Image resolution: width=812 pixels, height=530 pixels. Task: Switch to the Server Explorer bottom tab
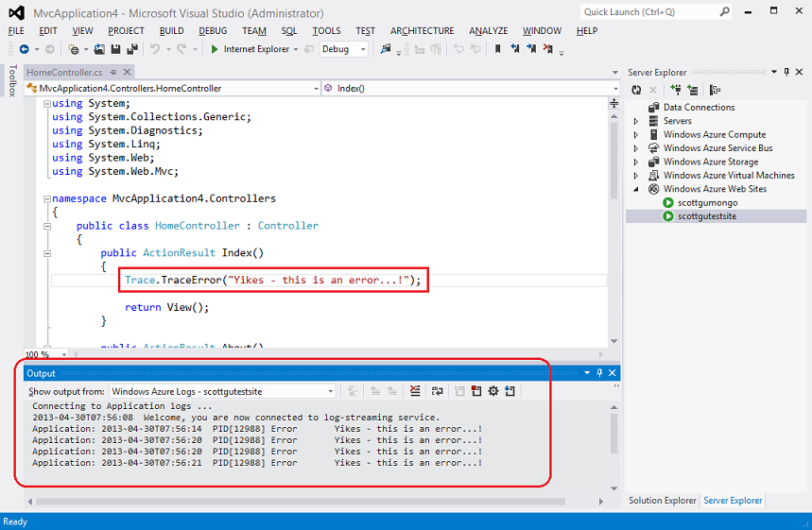click(x=733, y=501)
